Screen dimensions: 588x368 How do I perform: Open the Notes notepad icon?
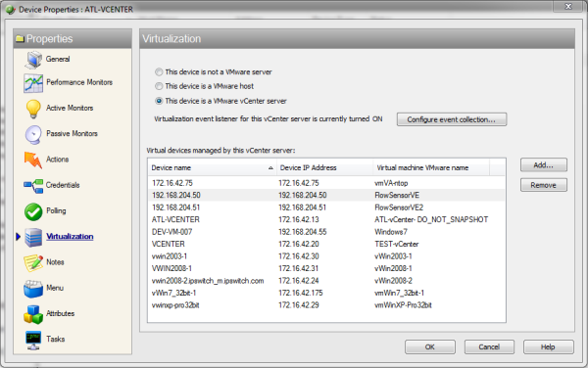pyautogui.click(x=33, y=263)
